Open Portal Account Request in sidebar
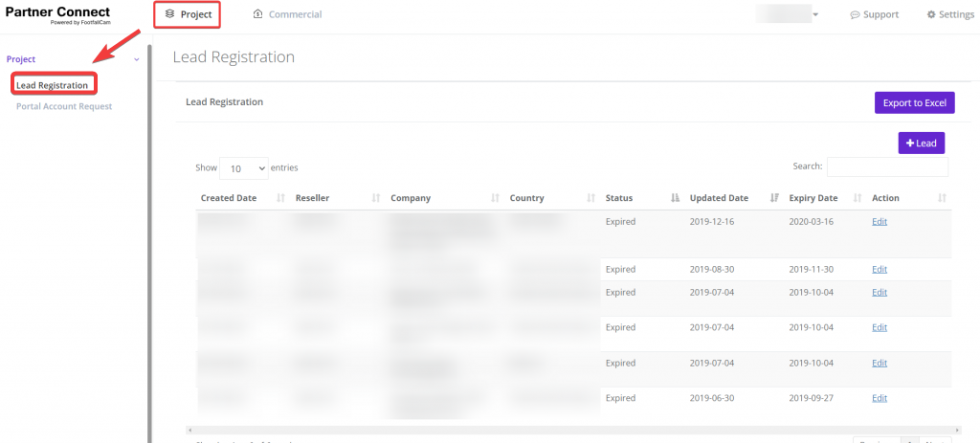 [x=64, y=106]
